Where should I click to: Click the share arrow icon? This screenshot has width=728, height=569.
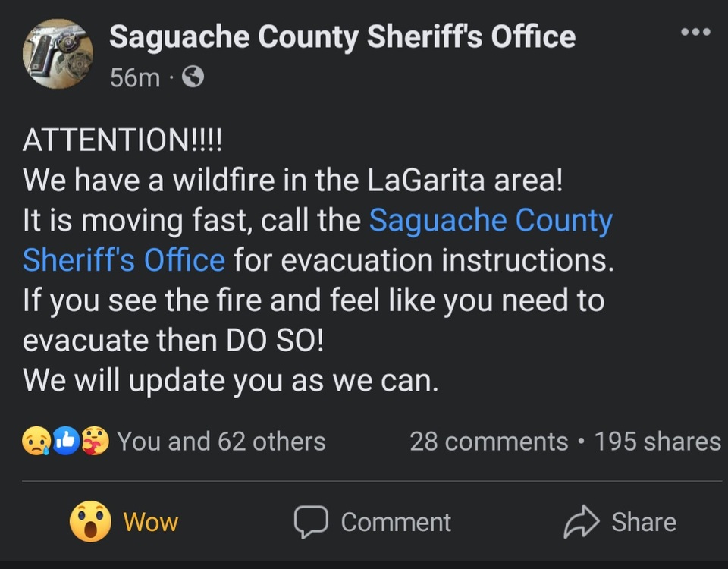(582, 523)
